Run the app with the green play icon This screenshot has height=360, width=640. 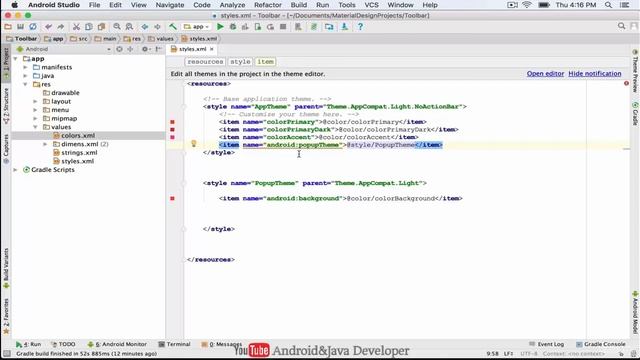point(220,27)
